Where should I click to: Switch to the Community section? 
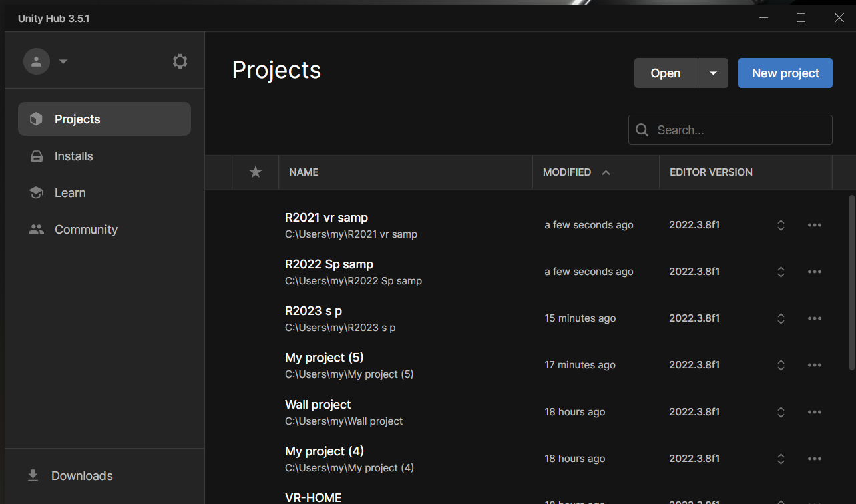(104, 230)
